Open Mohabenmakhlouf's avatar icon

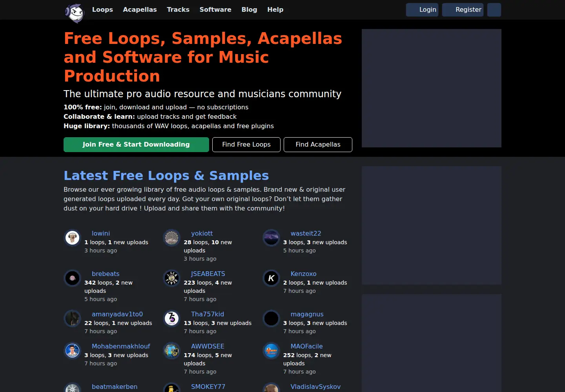(72, 350)
